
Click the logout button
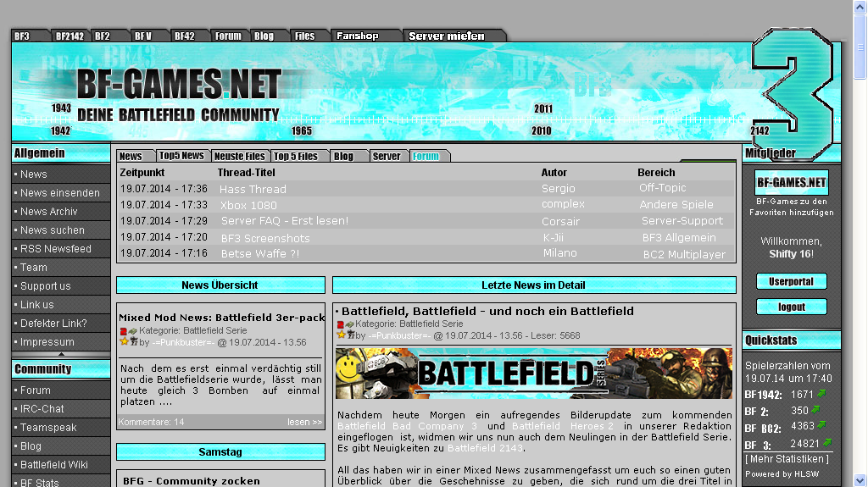(x=791, y=307)
